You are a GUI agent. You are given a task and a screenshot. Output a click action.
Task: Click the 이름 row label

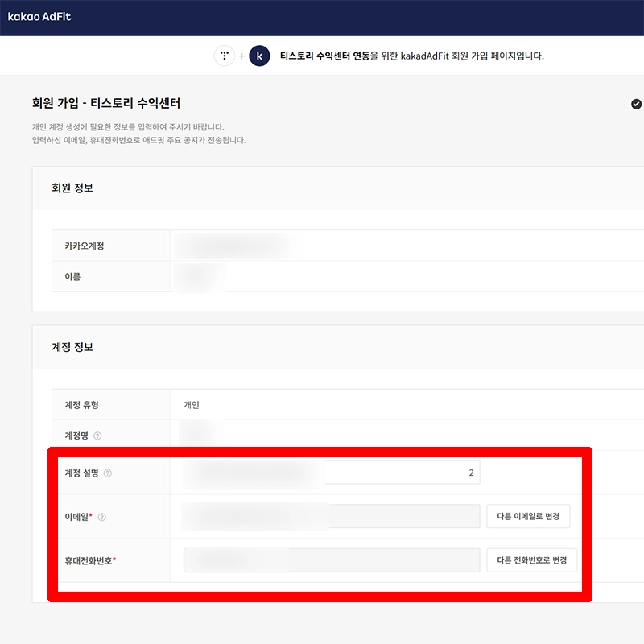coord(72,277)
